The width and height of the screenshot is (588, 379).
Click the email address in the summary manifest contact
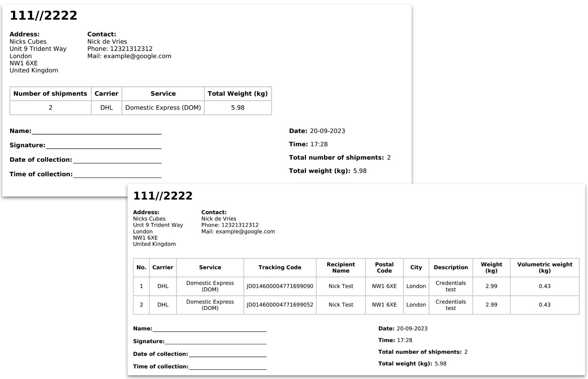[138, 56]
